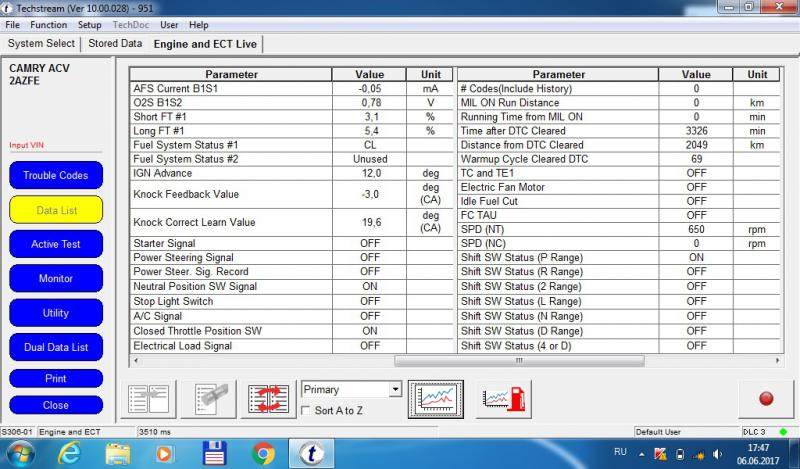Open Google Chrome from the taskbar
Viewport: 800px width, 469px height.
click(x=263, y=453)
